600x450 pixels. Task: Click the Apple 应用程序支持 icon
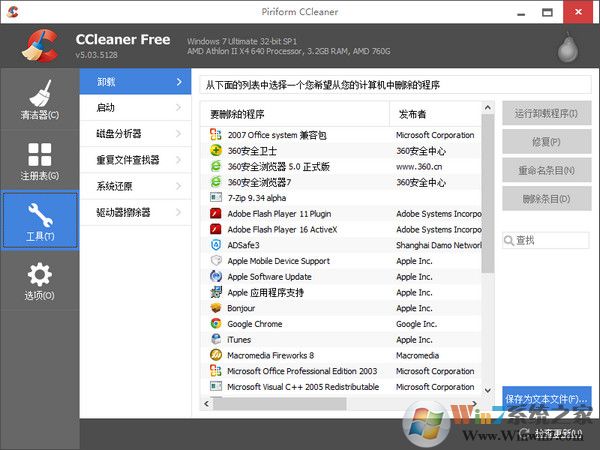pos(216,292)
